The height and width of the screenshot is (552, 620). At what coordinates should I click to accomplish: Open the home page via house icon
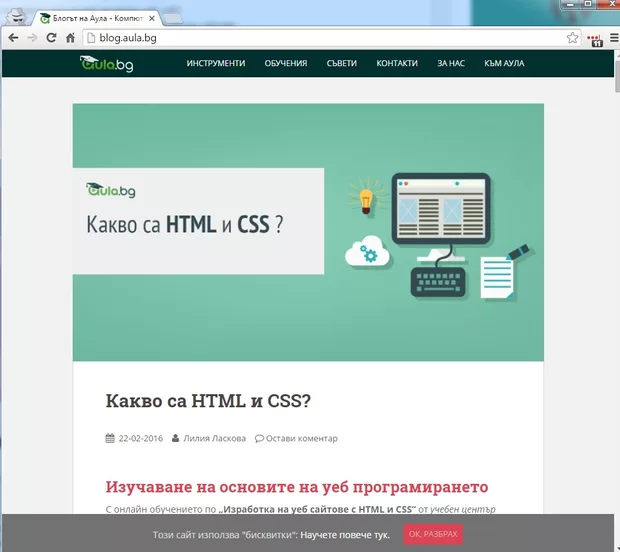[x=70, y=38]
